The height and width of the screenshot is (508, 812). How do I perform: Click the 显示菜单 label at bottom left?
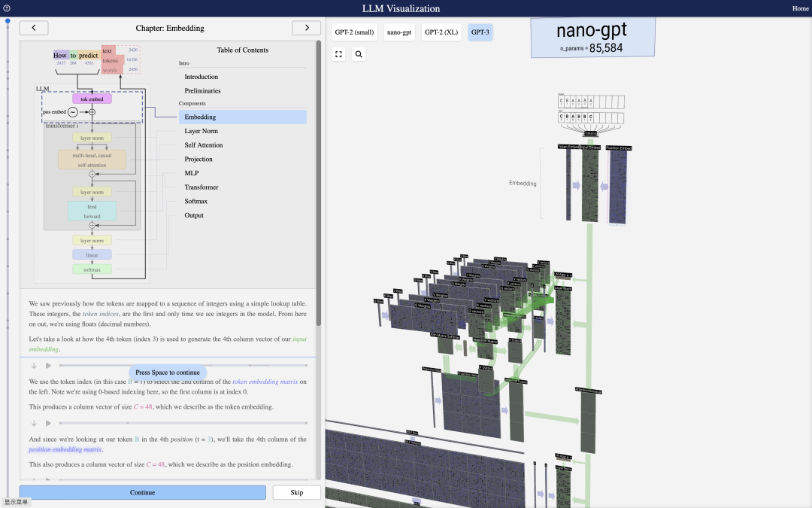(x=16, y=502)
